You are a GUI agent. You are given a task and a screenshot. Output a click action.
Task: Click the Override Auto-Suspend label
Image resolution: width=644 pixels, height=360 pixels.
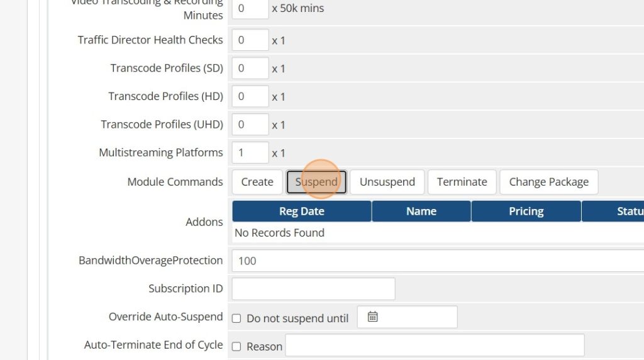coord(165,317)
